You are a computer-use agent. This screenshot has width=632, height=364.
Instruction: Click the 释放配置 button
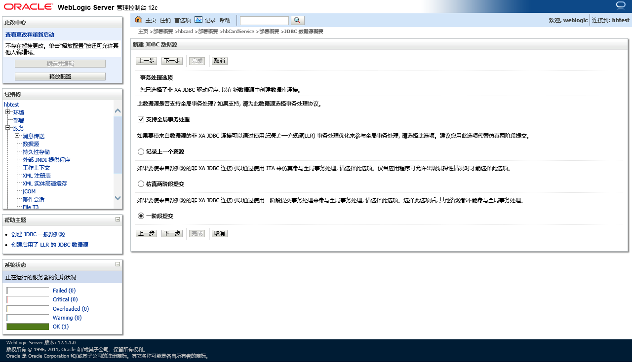[60, 76]
